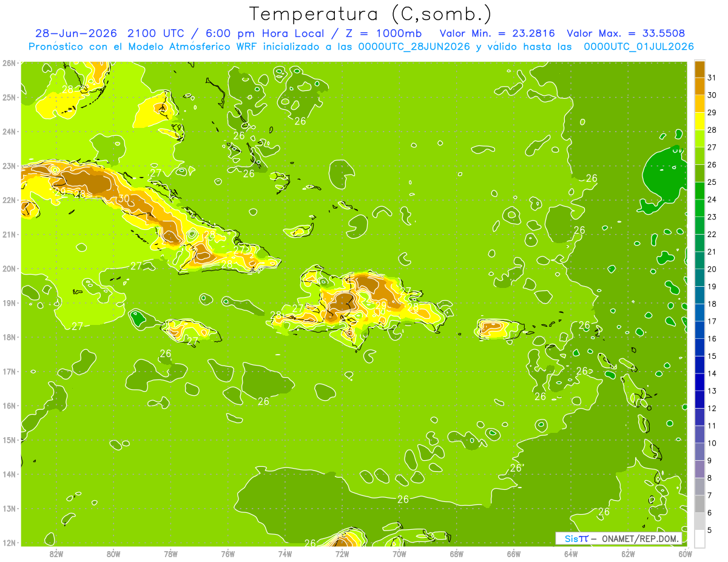Click the 16N latitude axis label
The image size is (728, 562).
pos(8,406)
